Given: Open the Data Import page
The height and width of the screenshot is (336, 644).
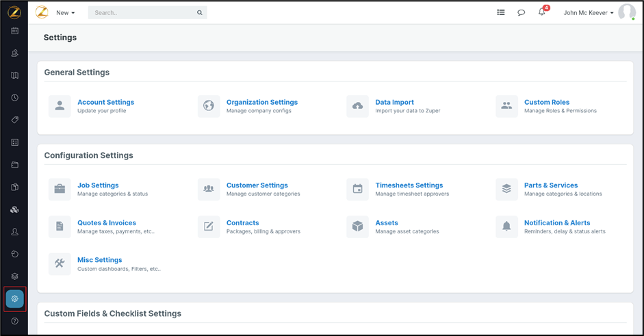Looking at the screenshot, I should click(394, 102).
